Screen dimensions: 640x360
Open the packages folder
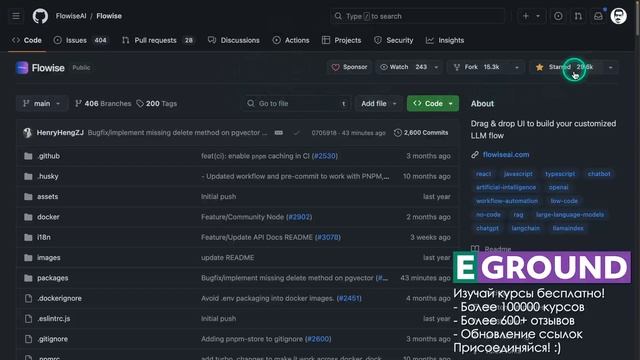53,278
